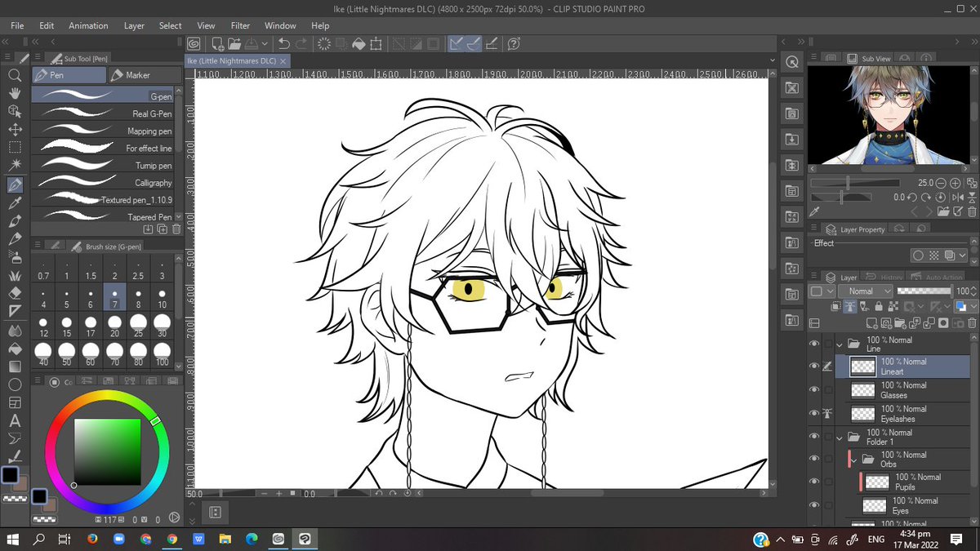Hide the Pupils layer
The height and width of the screenshot is (551, 980).
point(814,482)
